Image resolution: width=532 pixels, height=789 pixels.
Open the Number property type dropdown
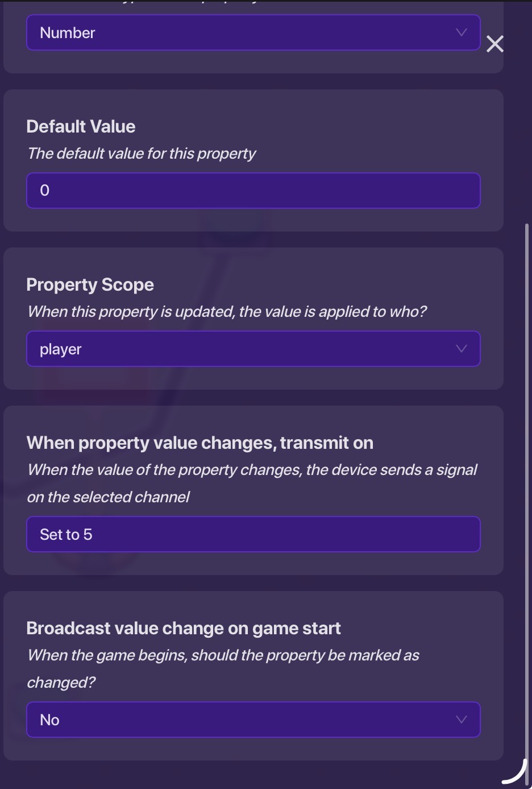pyautogui.click(x=253, y=33)
